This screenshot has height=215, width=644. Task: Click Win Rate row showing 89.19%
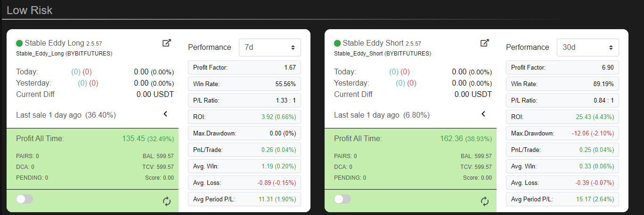pyautogui.click(x=562, y=84)
